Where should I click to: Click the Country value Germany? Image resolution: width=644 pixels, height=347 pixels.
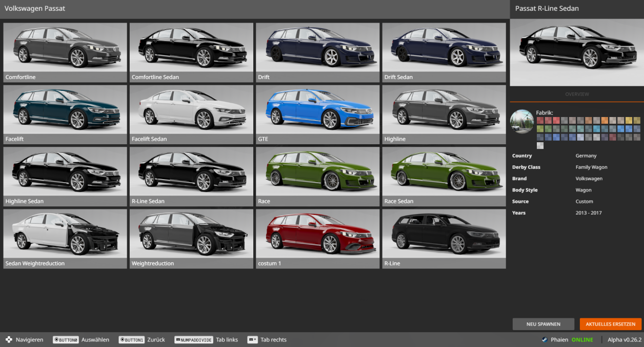(586, 156)
